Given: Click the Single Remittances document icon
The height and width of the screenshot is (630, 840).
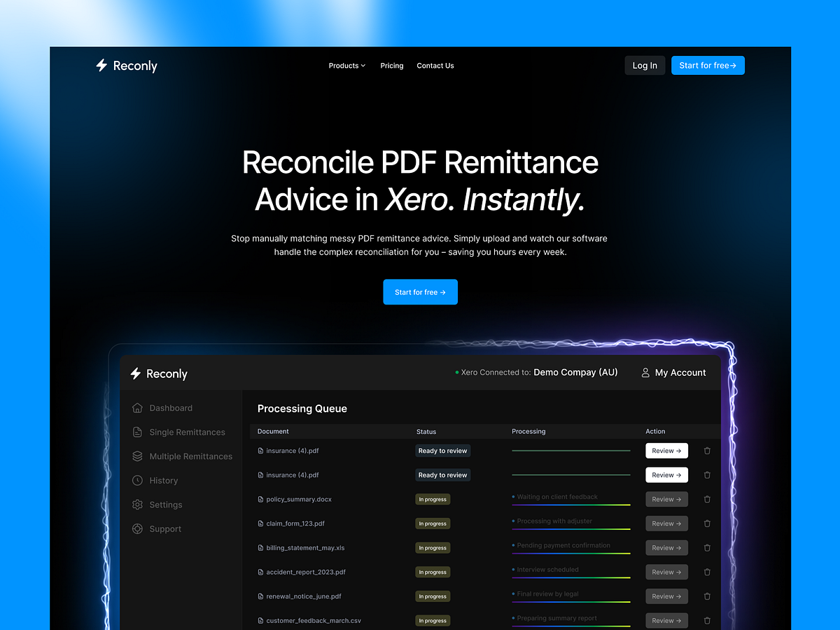Looking at the screenshot, I should click(x=137, y=432).
